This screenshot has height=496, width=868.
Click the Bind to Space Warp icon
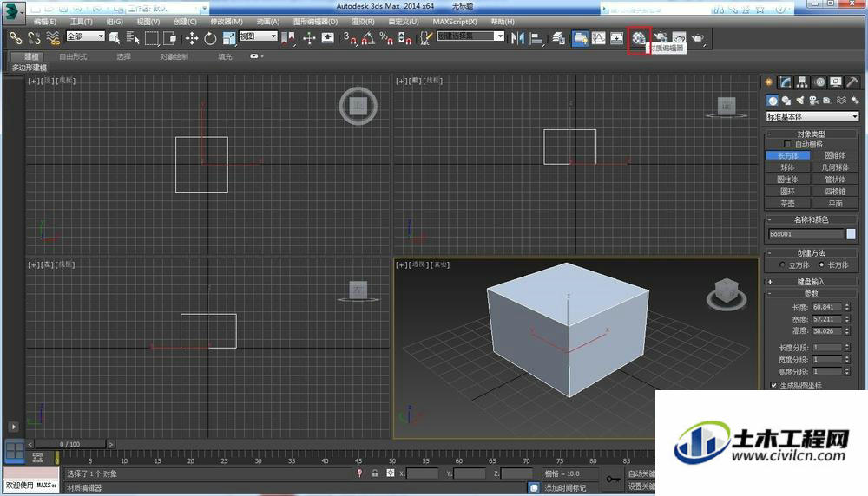click(53, 38)
